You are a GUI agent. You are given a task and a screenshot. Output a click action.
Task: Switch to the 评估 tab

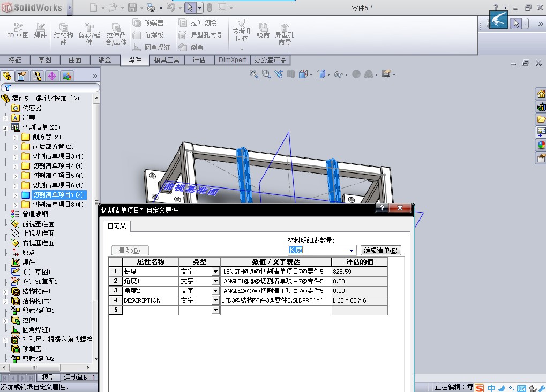pyautogui.click(x=199, y=60)
